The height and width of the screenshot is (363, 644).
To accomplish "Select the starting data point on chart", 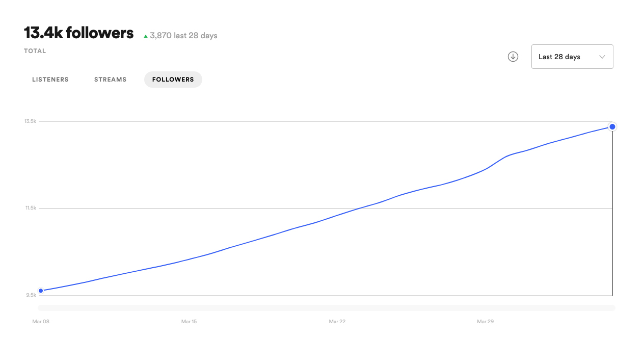I will pos(41,291).
